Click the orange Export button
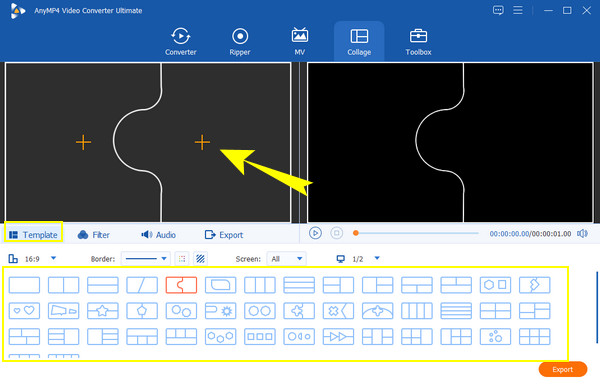The image size is (600, 389). click(x=562, y=369)
